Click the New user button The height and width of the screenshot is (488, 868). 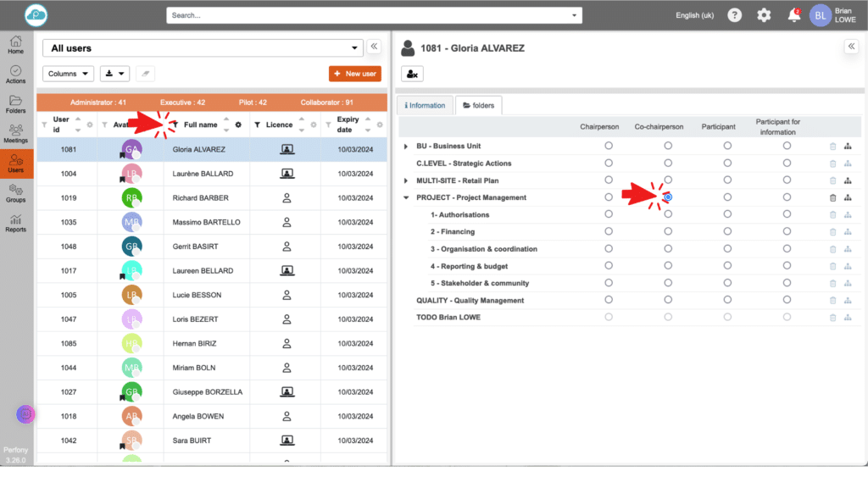(354, 74)
